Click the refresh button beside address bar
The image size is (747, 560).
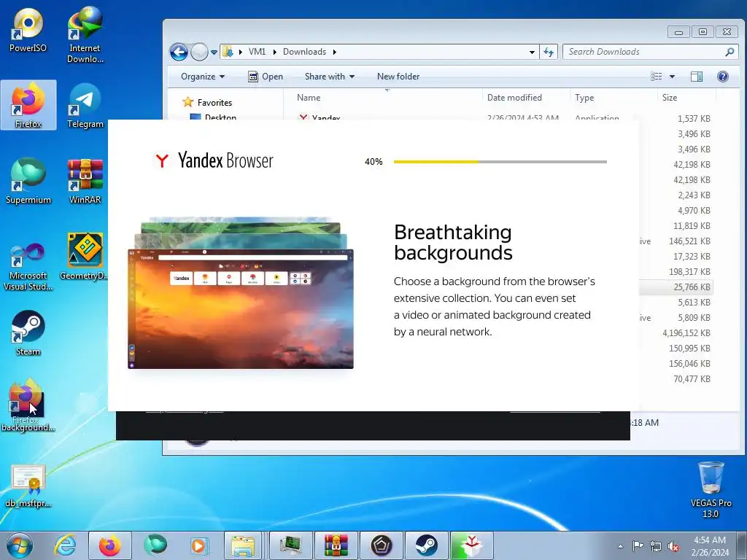(549, 52)
